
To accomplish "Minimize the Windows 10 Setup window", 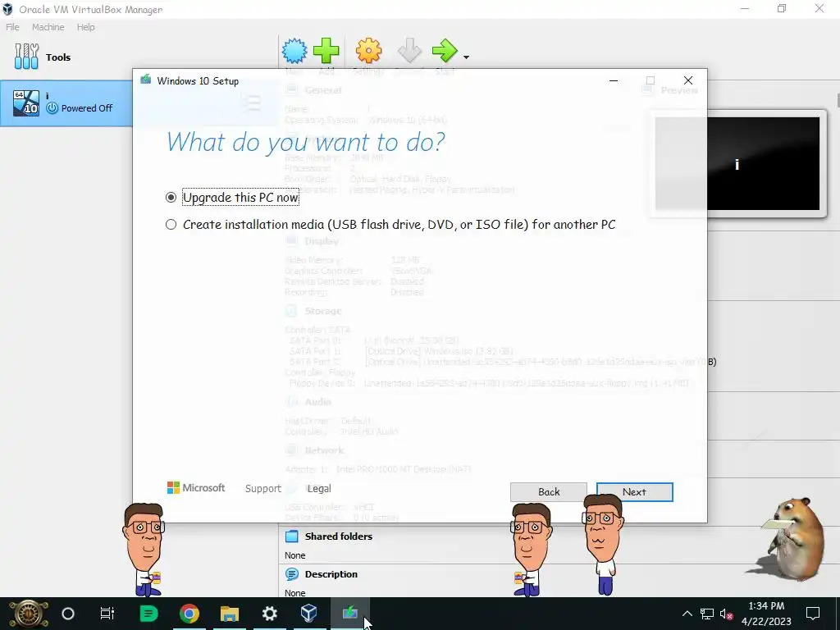I will tap(614, 80).
